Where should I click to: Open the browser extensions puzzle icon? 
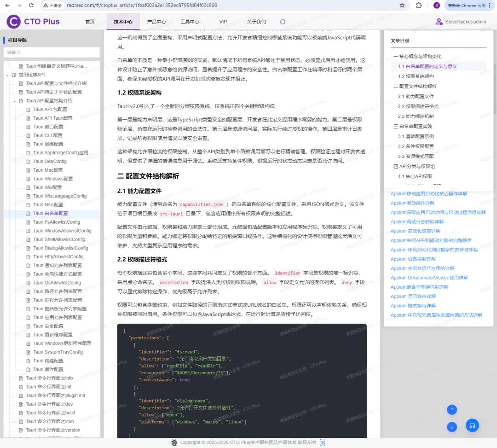[419, 6]
